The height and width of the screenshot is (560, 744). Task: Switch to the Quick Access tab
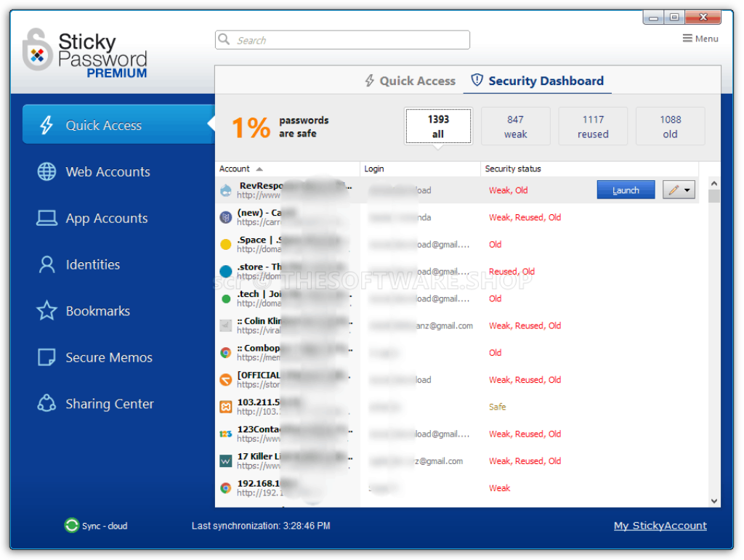click(x=410, y=81)
